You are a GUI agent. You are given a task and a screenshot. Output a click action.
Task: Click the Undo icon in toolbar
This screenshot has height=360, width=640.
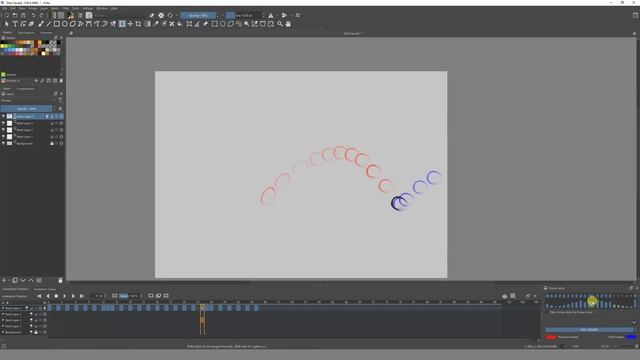[33, 16]
